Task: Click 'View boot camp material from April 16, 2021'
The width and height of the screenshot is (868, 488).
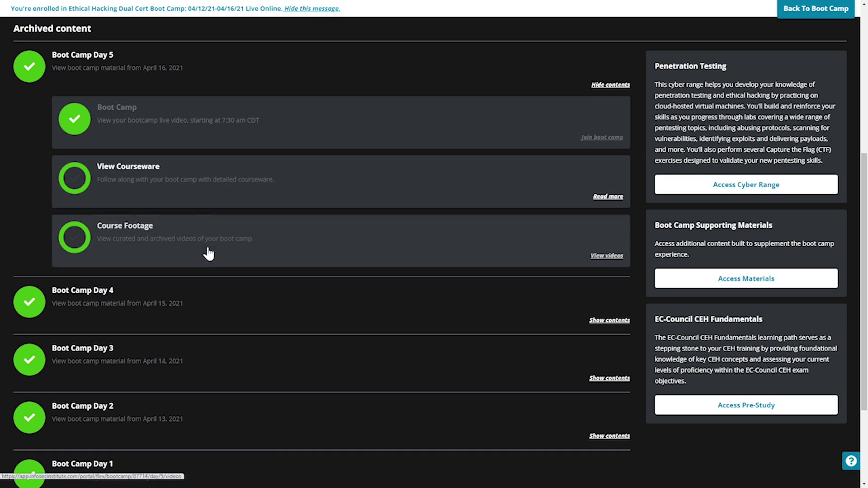Action: pos(117,68)
